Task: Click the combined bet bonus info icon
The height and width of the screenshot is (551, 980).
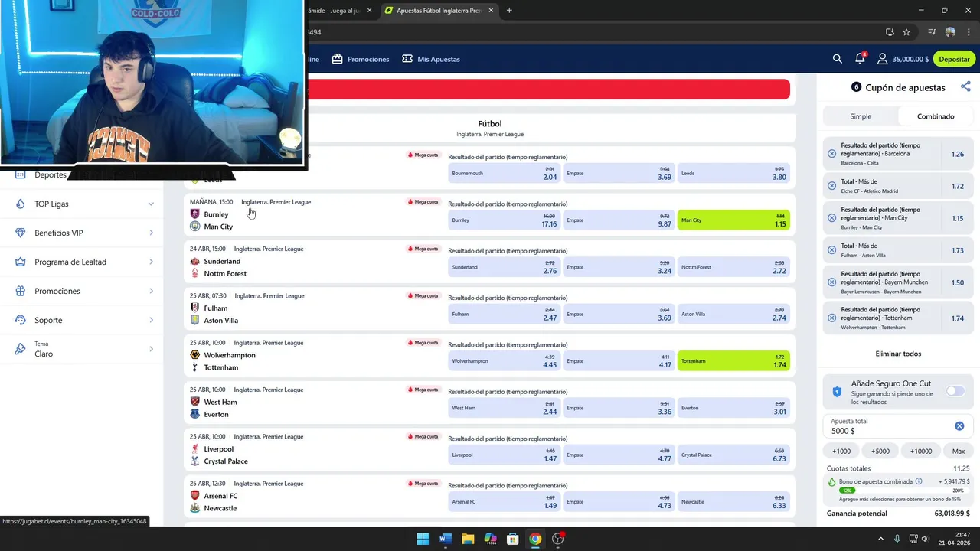Action: coord(919,481)
